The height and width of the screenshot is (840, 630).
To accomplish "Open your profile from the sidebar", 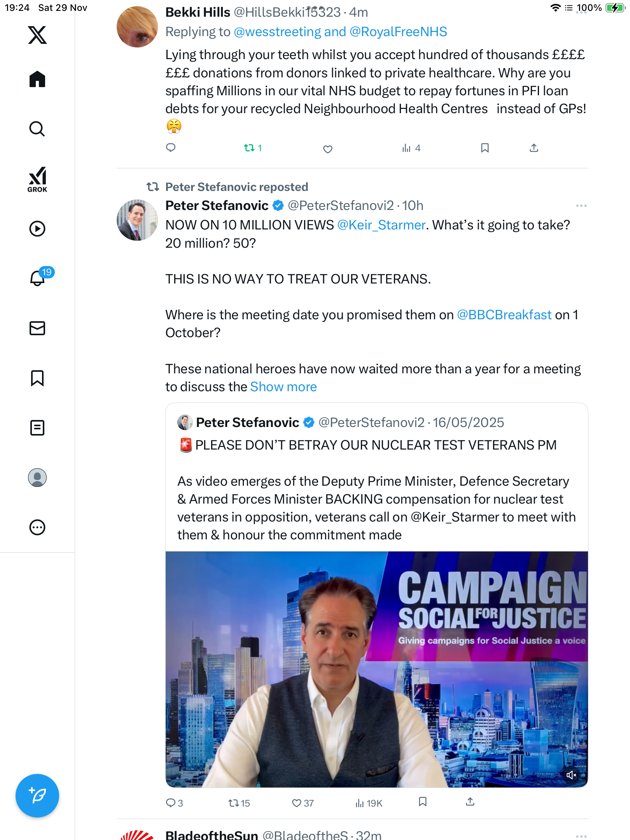I will [37, 478].
